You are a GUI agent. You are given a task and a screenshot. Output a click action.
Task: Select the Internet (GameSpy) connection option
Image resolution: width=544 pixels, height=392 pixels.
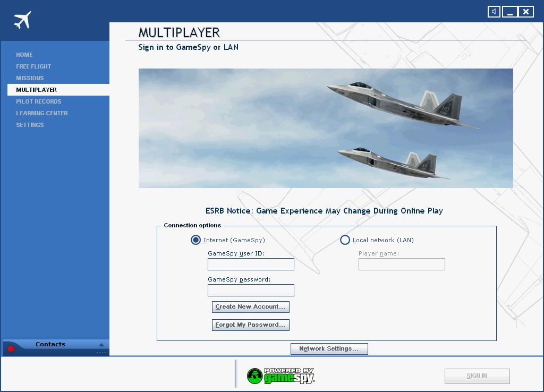[196, 240]
